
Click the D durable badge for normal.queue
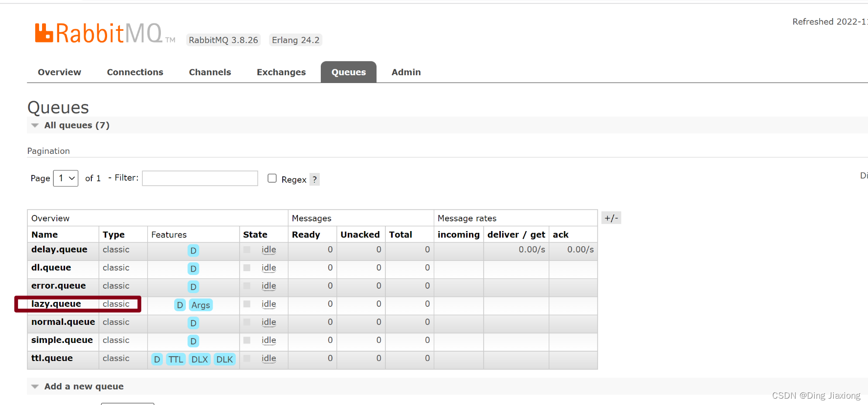pos(193,323)
